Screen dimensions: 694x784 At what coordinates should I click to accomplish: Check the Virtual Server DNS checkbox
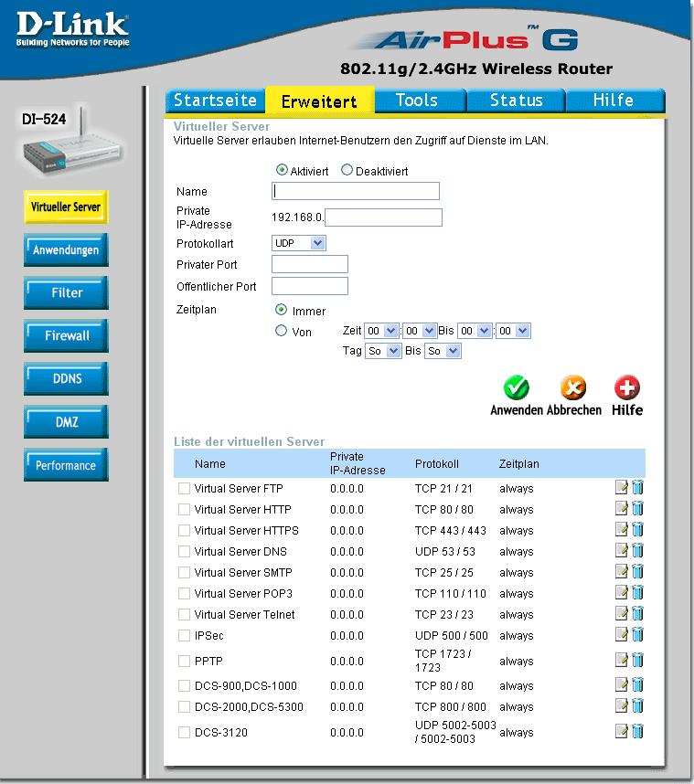[184, 552]
